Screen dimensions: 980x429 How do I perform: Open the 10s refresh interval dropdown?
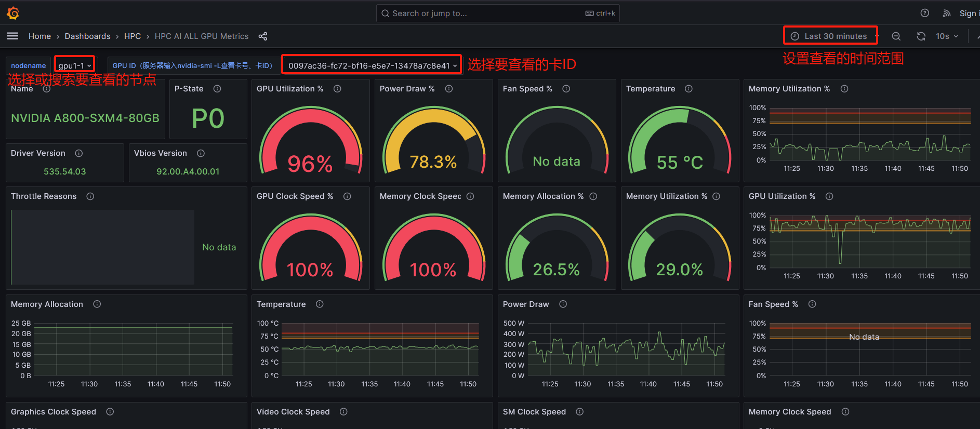947,36
